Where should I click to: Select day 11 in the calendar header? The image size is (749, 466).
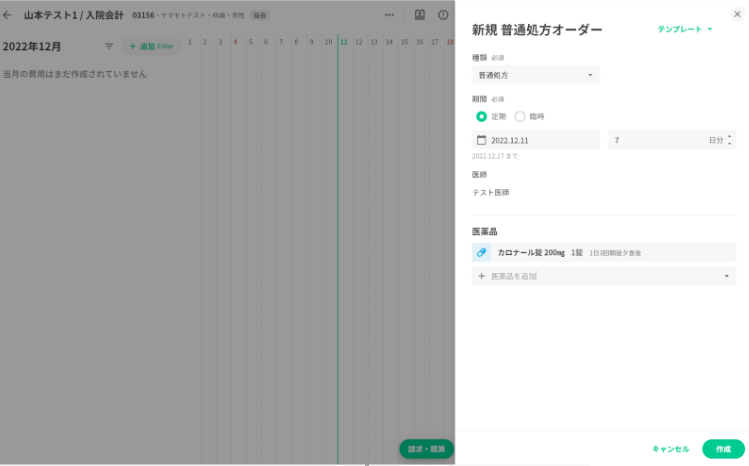point(343,42)
